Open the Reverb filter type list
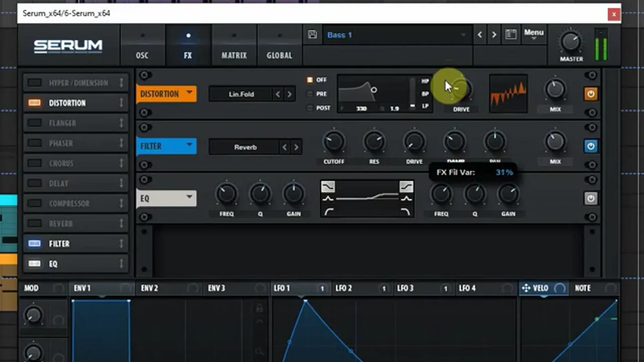This screenshot has height=362, width=644. 245,147
